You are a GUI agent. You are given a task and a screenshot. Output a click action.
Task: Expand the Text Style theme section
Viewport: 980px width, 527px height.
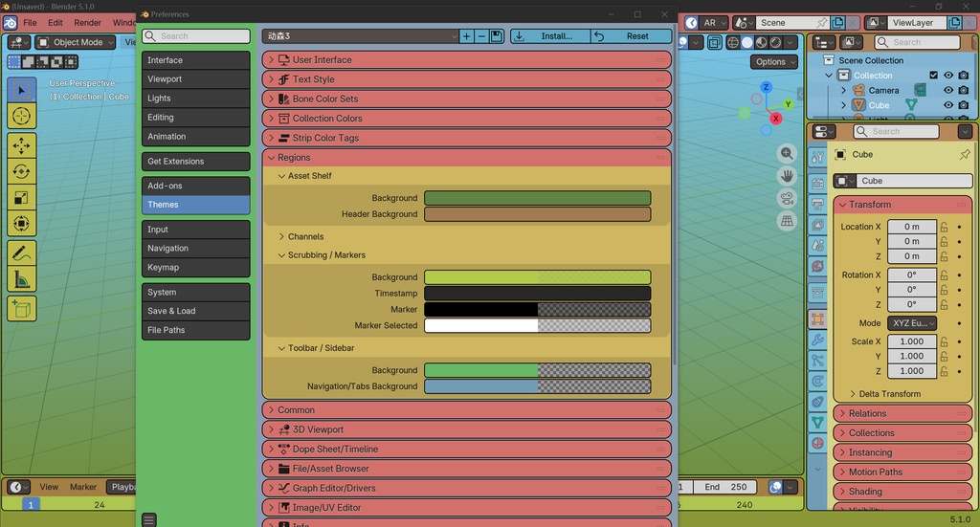point(467,79)
